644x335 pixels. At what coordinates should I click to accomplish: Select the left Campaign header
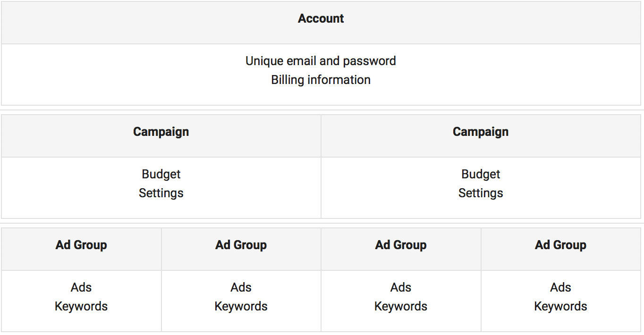pos(161,136)
